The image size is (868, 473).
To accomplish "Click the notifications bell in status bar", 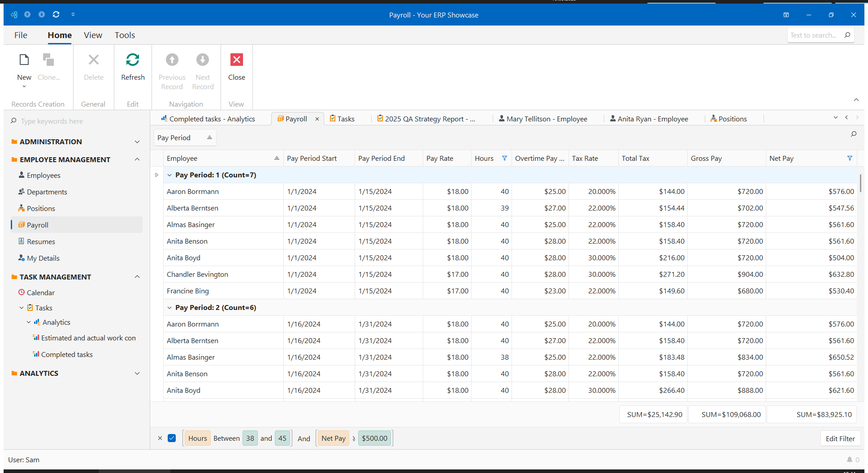I will pyautogui.click(x=849, y=460).
